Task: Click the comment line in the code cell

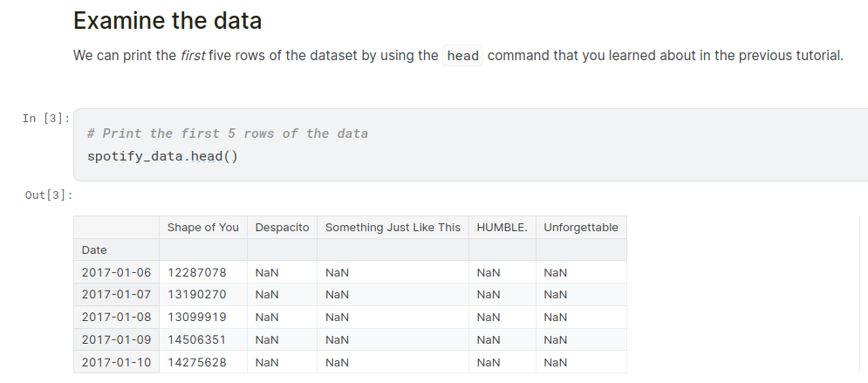Action: [x=228, y=133]
